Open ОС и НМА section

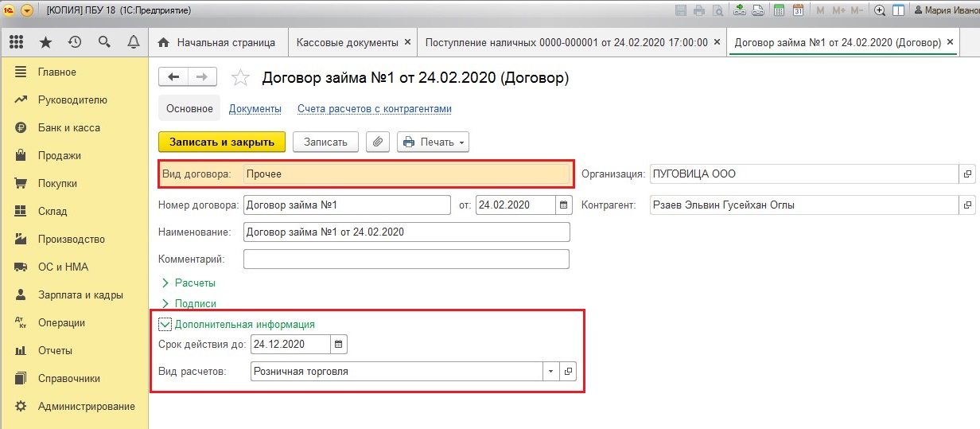(74, 267)
